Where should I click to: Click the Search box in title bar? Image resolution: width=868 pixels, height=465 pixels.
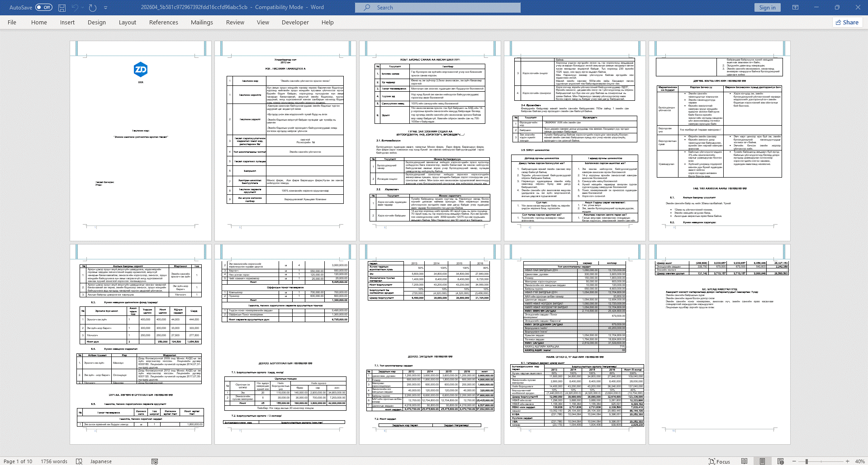click(437, 8)
